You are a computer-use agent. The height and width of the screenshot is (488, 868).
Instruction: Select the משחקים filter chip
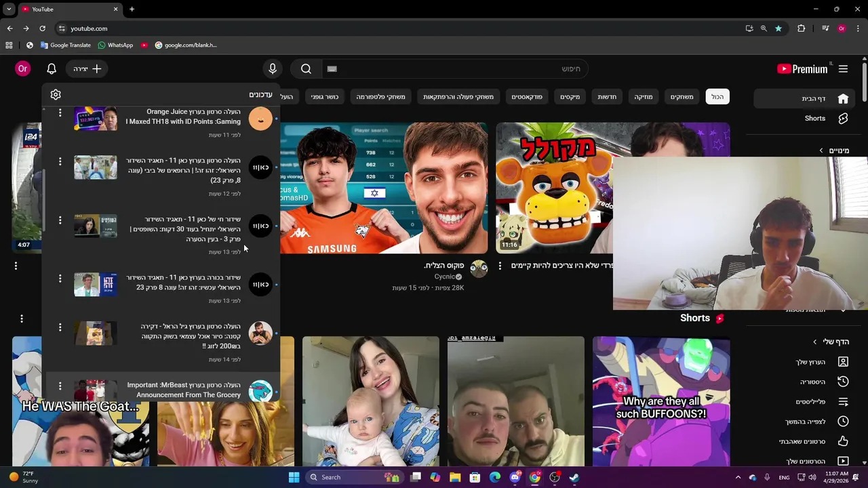coord(682,97)
